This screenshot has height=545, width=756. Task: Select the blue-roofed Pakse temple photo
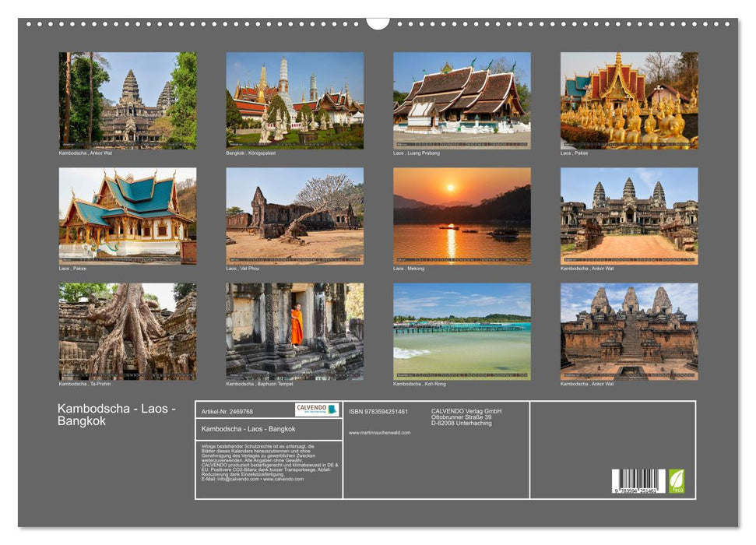click(127, 216)
